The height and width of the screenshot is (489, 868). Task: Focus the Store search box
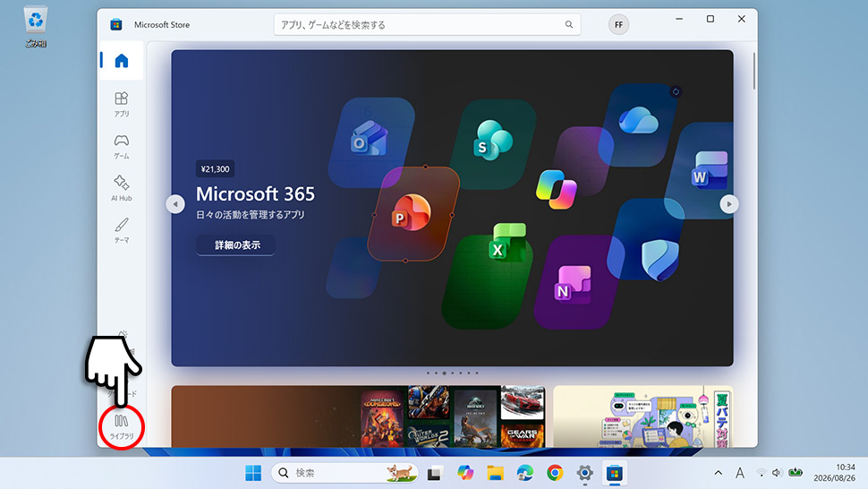427,24
